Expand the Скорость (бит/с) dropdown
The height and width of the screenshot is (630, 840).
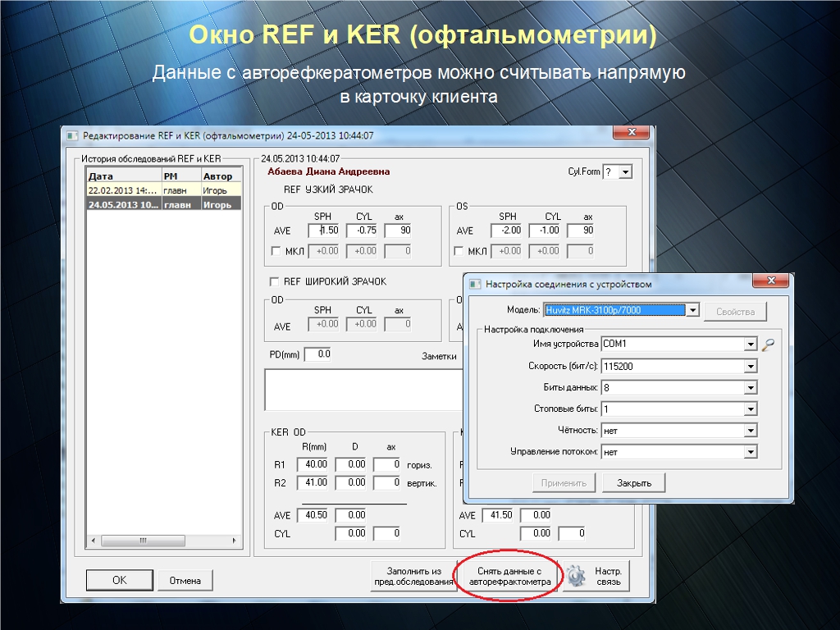click(x=750, y=366)
